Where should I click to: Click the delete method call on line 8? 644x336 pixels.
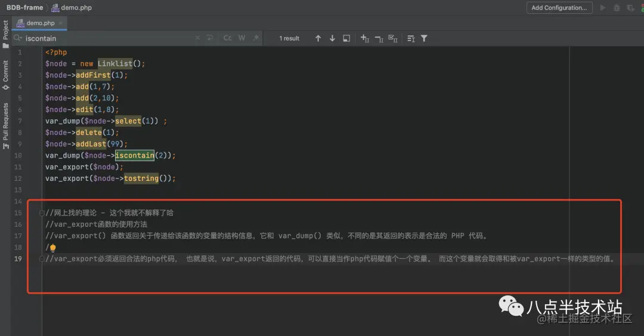click(x=89, y=132)
